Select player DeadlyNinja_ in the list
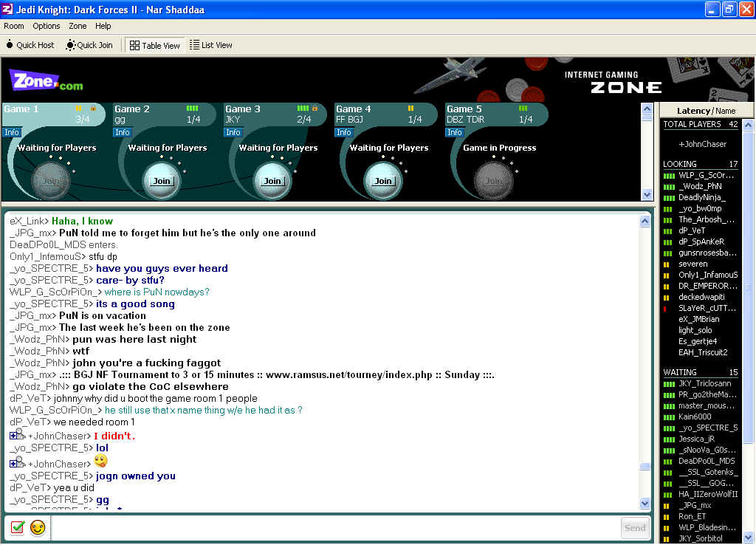Screen dimensions: 756x545 pos(701,198)
